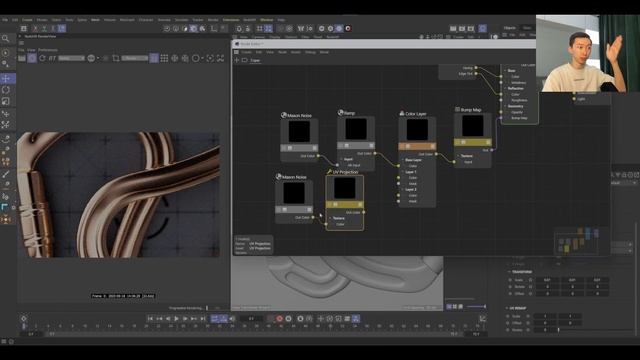640x360 pixels.
Task: Select the Scale tool in left toolbar
Action: pyautogui.click(x=6, y=101)
